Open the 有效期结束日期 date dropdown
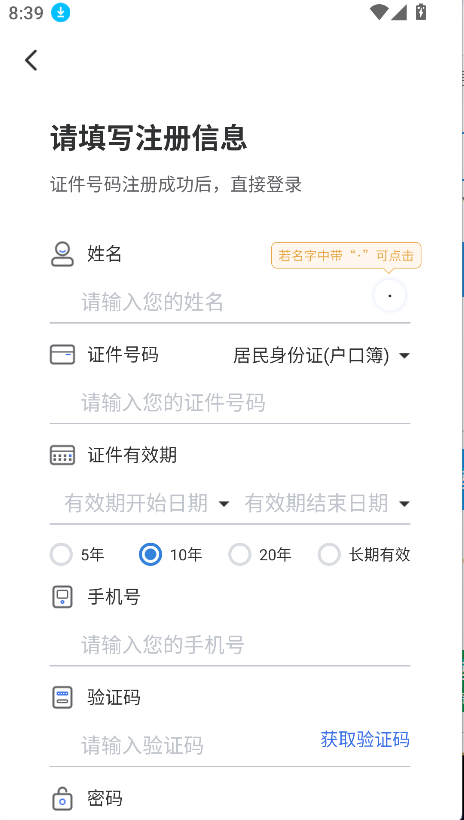Screen dimensions: 464x820 327,503
